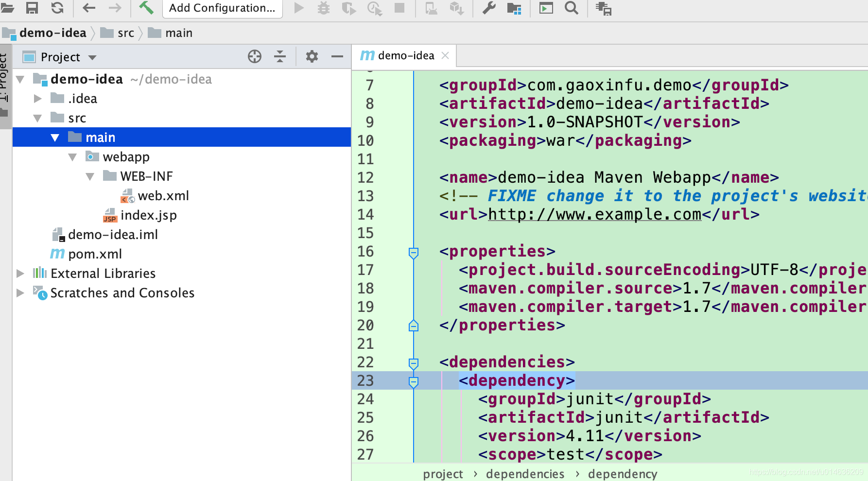The width and height of the screenshot is (868, 481).
Task: Click the http://www.example.com URL link
Action: (594, 214)
